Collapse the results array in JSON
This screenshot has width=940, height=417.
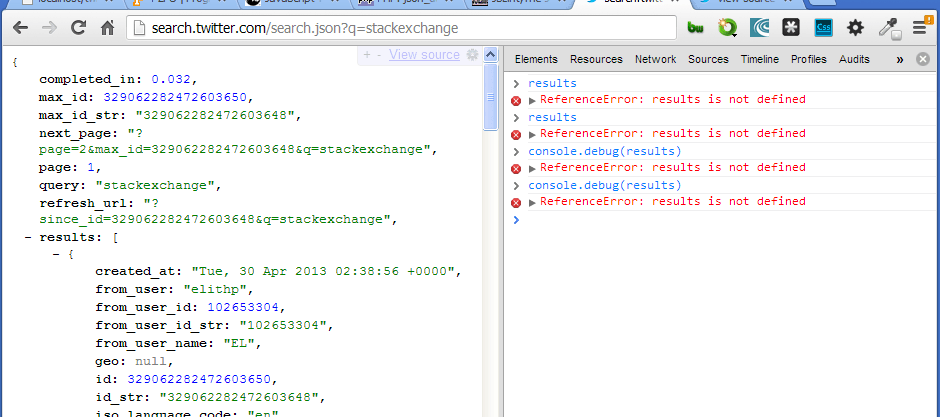(x=29, y=238)
